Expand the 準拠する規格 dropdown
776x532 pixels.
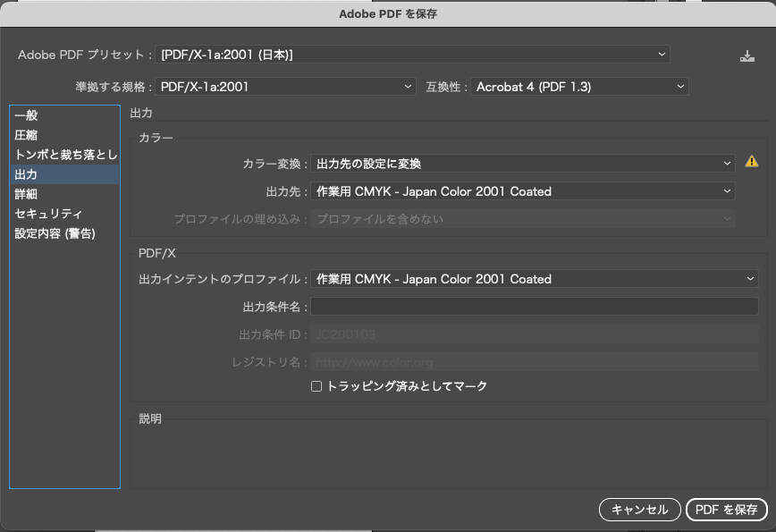coord(285,87)
